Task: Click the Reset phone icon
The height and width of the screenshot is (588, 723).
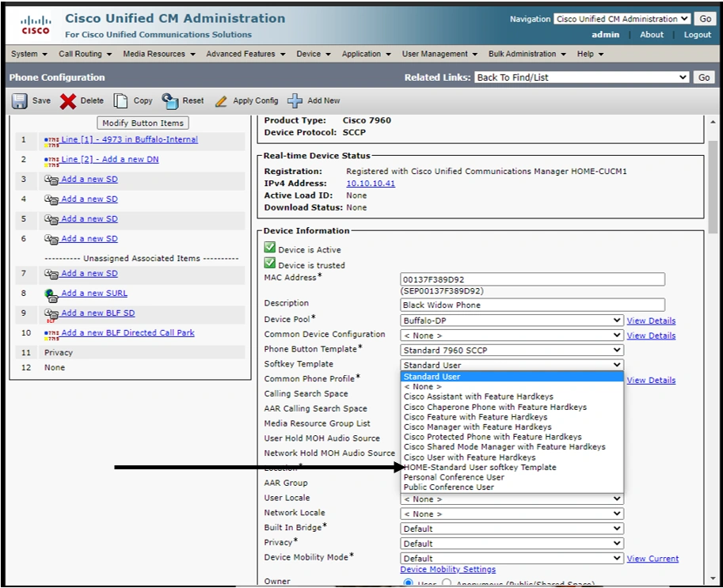Action: tap(169, 101)
